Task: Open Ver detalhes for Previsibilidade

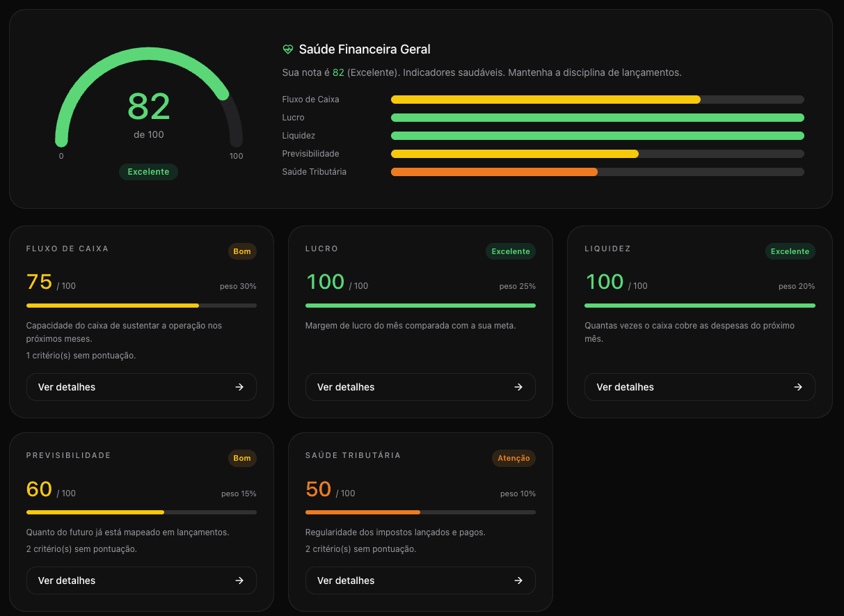Action: click(x=141, y=581)
